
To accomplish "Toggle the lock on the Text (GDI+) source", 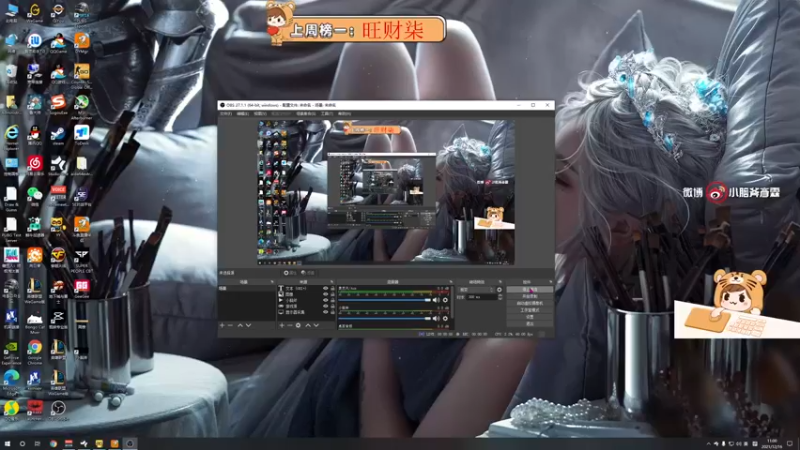I will pyautogui.click(x=333, y=288).
